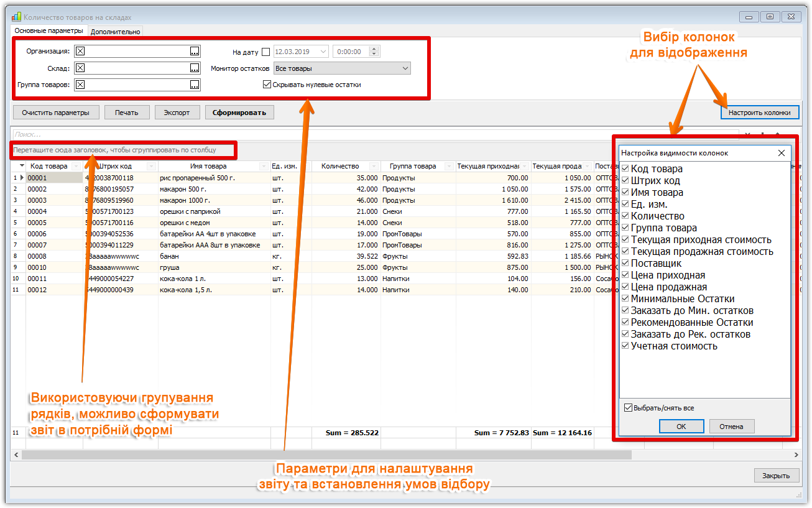Click the Очистить параметры button
Screen dimensions: 812x508
click(56, 113)
